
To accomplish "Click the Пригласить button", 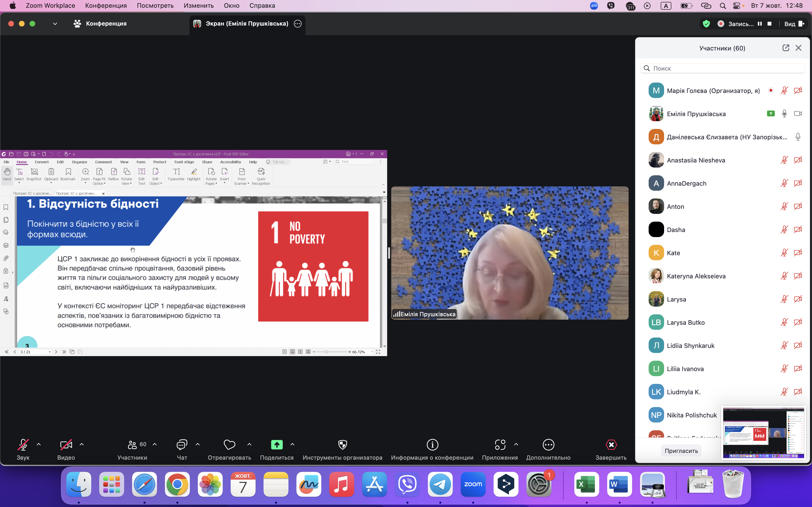I will [681, 451].
